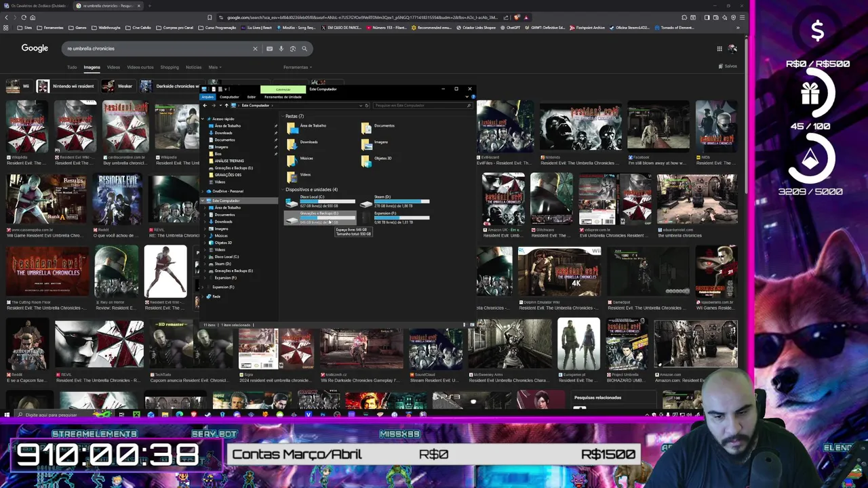Switch to Google Notícias results tab

193,67
